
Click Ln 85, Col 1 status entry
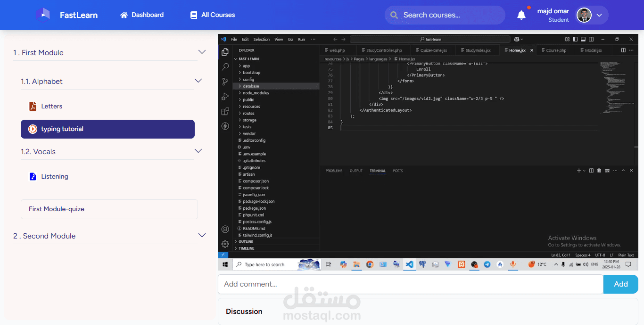(x=561, y=255)
